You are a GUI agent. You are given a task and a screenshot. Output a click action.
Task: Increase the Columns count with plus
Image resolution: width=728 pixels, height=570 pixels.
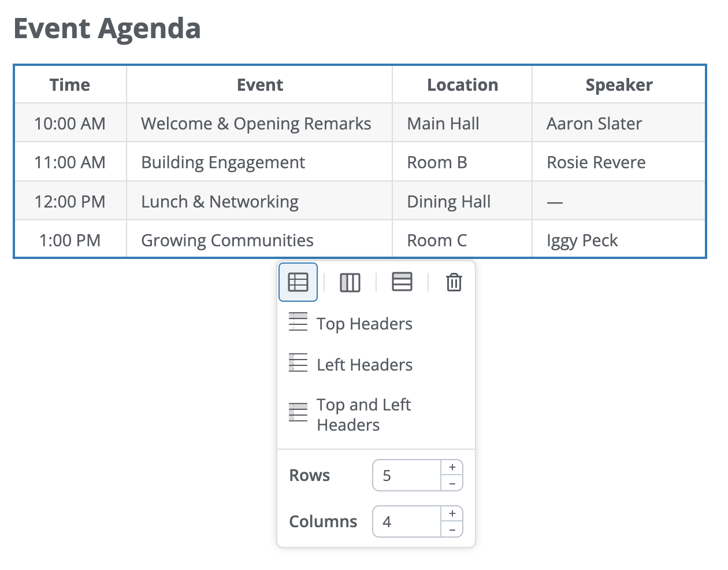click(x=452, y=513)
